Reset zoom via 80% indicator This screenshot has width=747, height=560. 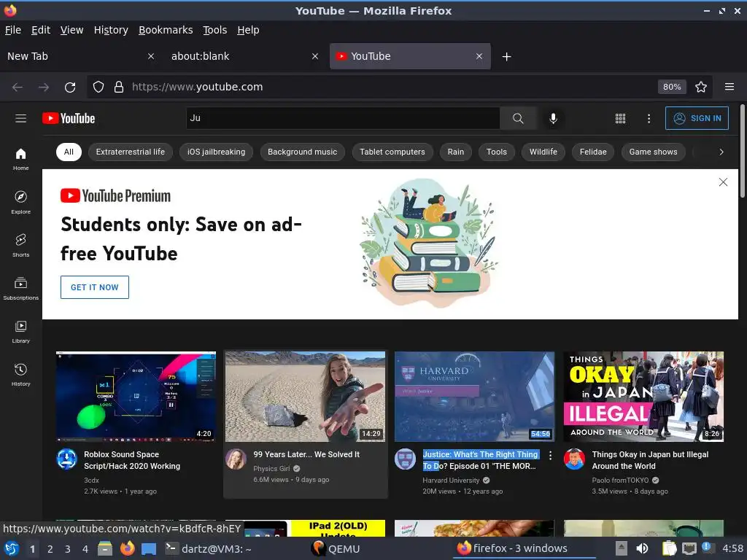[x=672, y=87]
